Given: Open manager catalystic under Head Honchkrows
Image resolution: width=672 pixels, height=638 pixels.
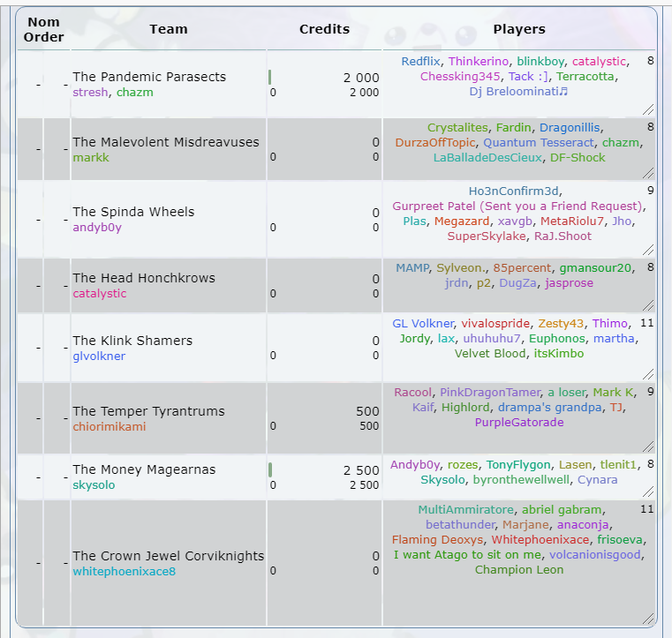Looking at the screenshot, I should 100,294.
